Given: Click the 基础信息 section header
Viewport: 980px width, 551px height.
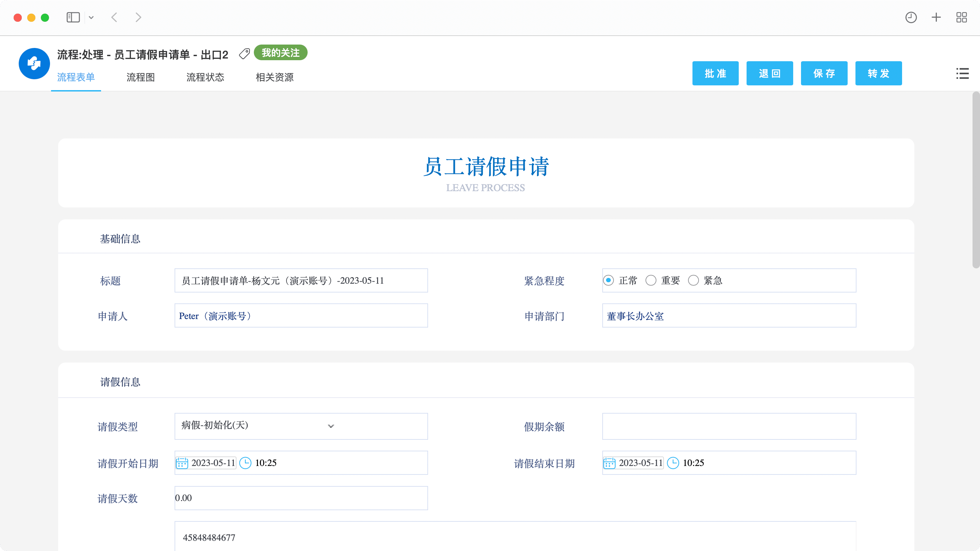Looking at the screenshot, I should (120, 239).
